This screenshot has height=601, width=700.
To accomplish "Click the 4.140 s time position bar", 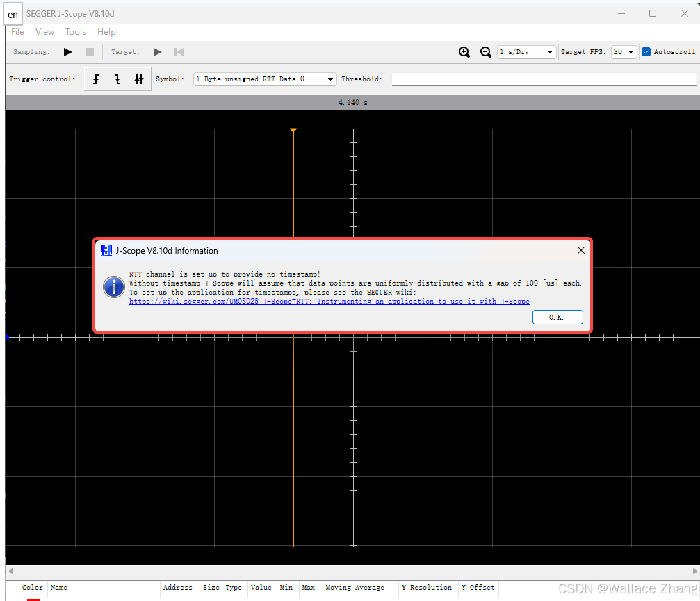I will pos(352,103).
